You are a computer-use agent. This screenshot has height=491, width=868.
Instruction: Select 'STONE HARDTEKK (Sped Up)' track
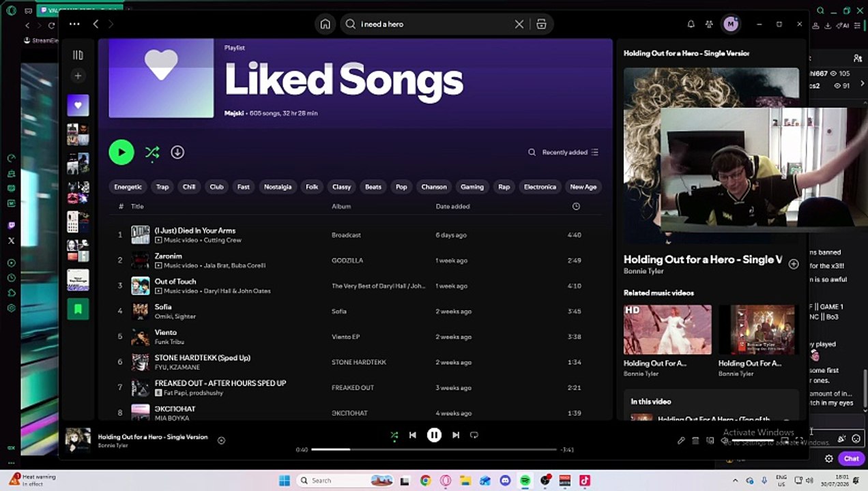pyautogui.click(x=203, y=358)
